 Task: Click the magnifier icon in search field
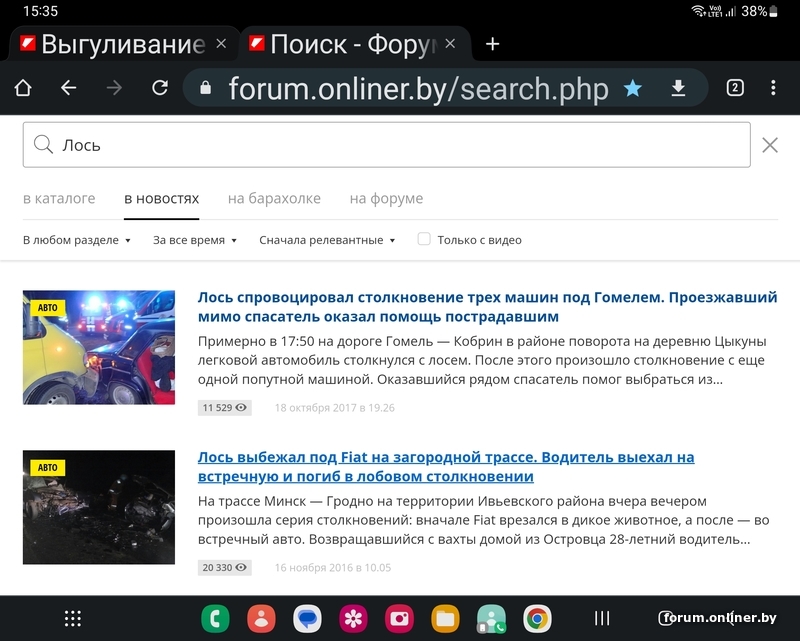pos(43,145)
